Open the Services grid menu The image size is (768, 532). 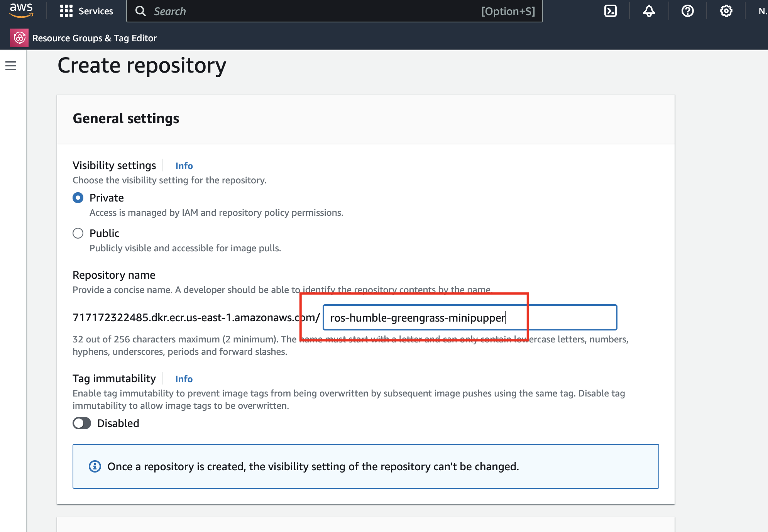pyautogui.click(x=66, y=11)
